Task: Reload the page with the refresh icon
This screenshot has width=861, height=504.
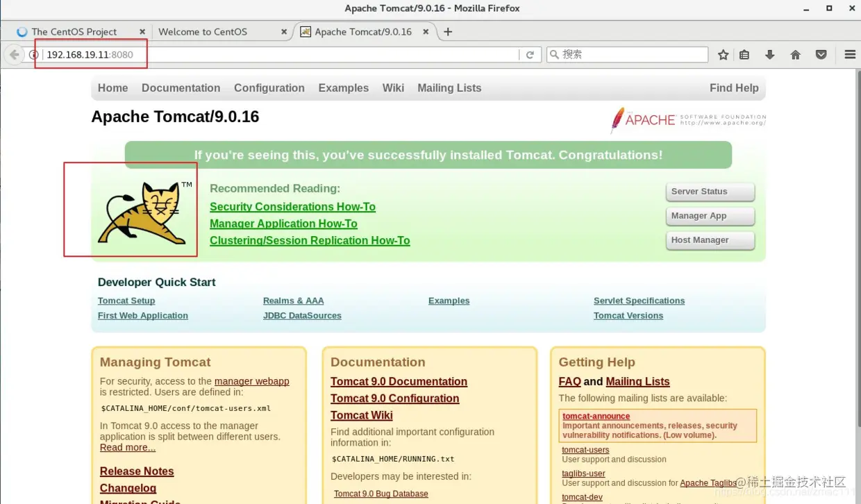Action: tap(530, 55)
